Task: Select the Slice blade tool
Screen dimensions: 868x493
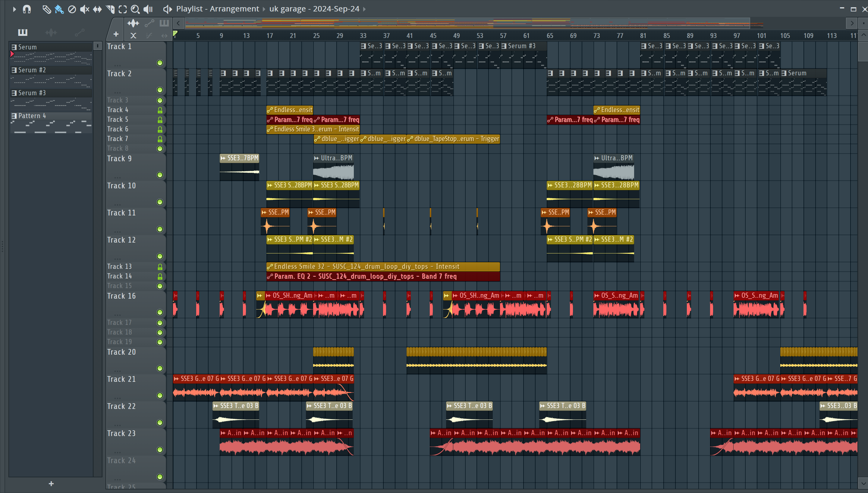Action: (x=110, y=9)
